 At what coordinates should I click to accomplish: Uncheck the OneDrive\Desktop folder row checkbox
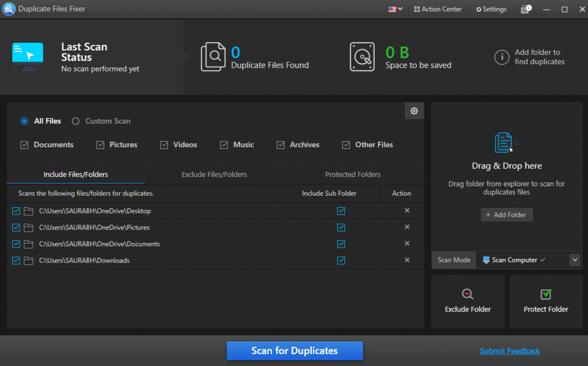click(16, 211)
